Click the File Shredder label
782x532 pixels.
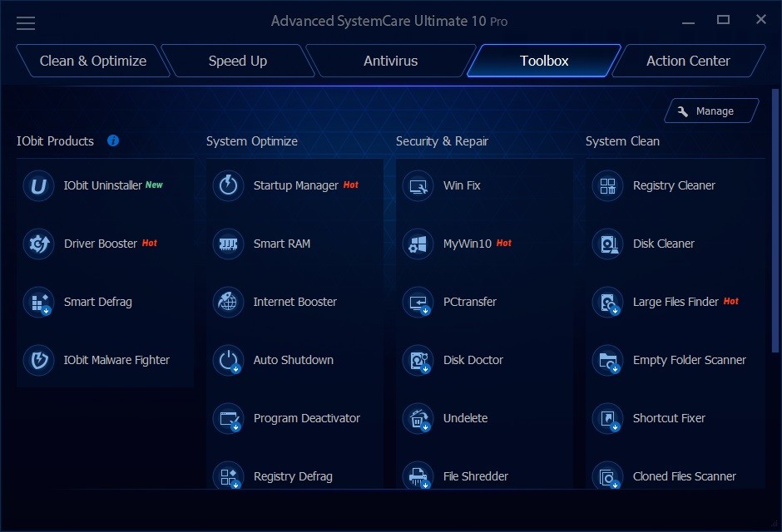pos(476,476)
